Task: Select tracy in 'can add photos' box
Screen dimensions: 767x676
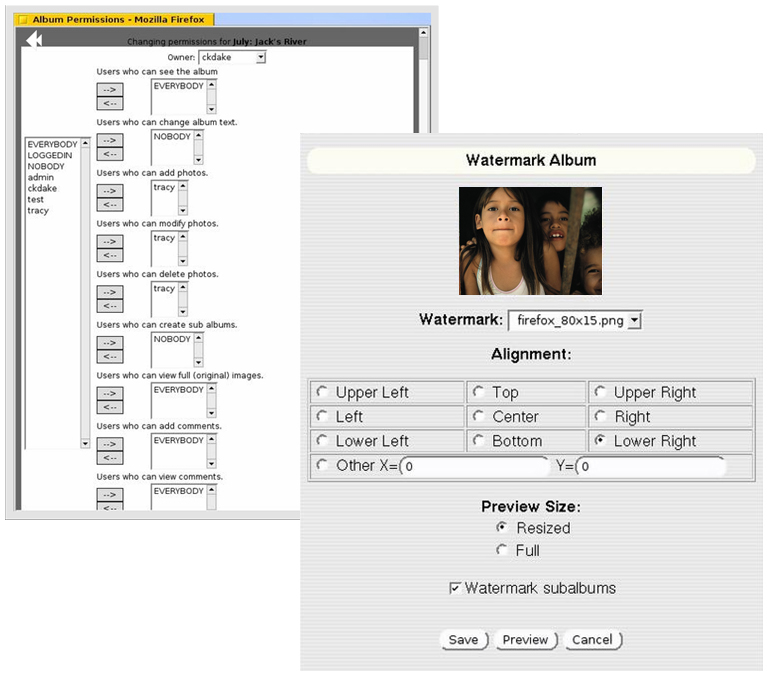Action: tap(164, 187)
